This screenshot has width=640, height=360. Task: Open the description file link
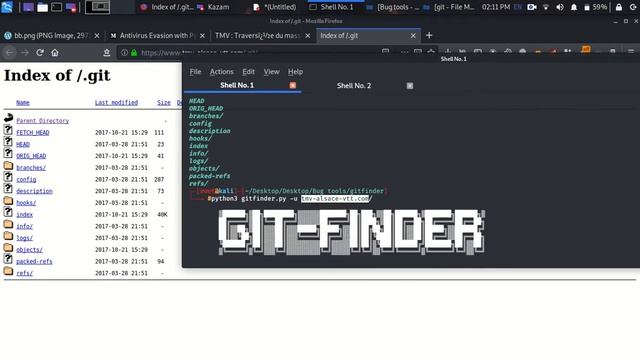[x=34, y=191]
